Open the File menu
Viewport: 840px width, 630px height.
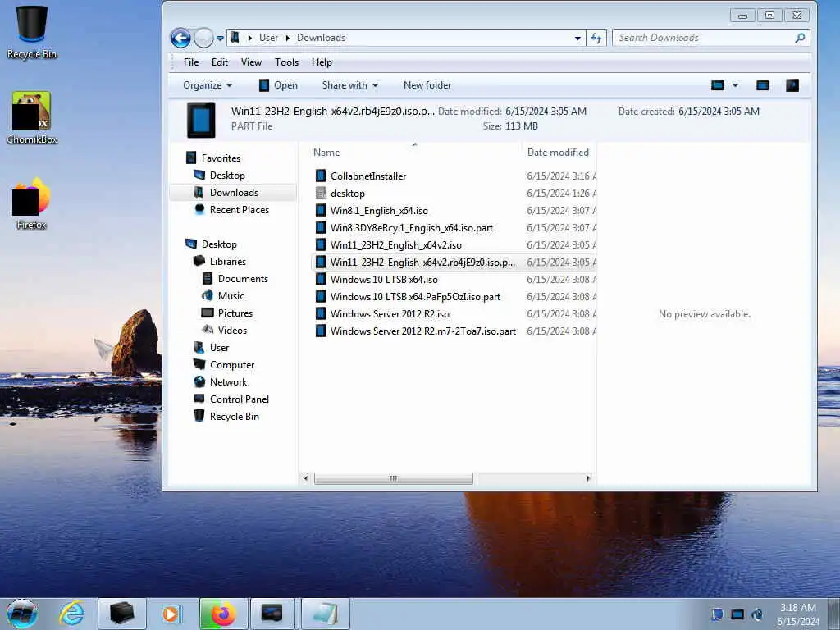pyautogui.click(x=191, y=62)
